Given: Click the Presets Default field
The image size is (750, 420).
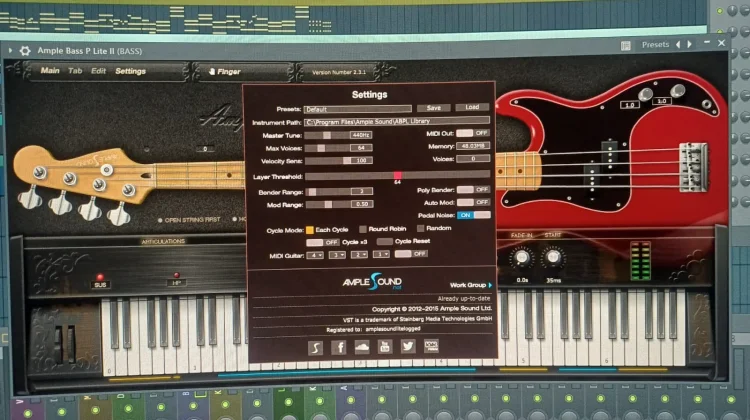Looking at the screenshot, I should click(x=358, y=109).
